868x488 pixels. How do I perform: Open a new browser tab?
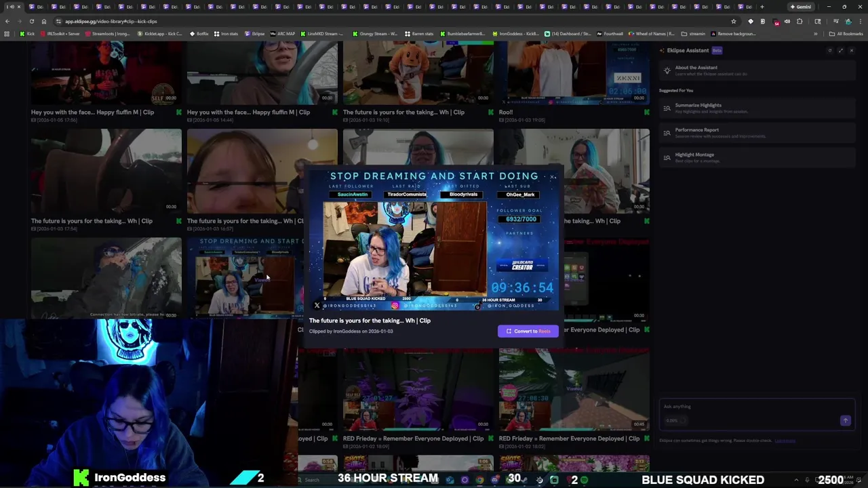[x=762, y=7]
